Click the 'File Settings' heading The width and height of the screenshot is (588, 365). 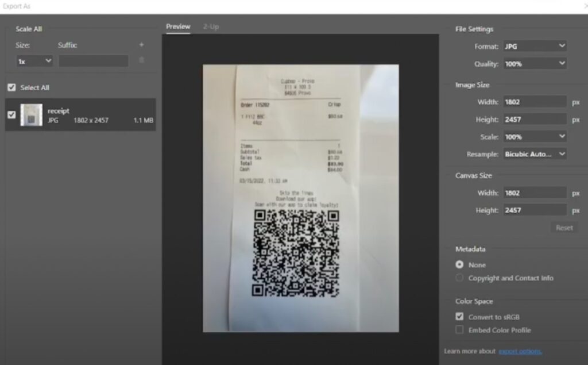click(474, 29)
